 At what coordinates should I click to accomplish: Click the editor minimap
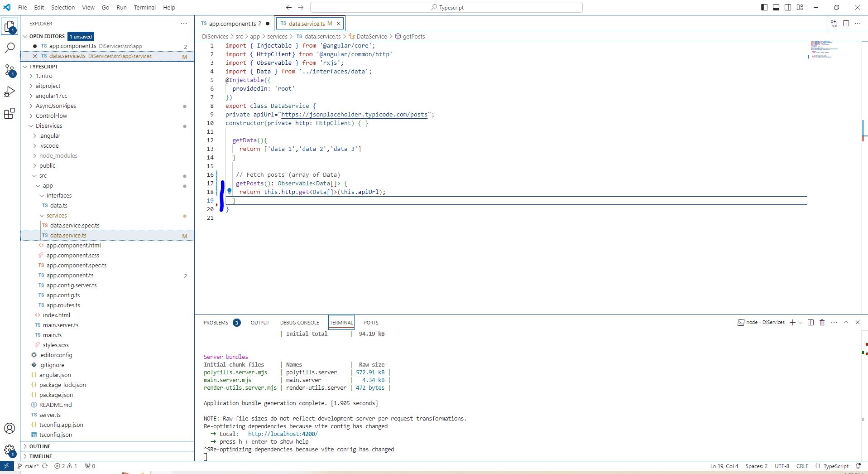[834, 50]
